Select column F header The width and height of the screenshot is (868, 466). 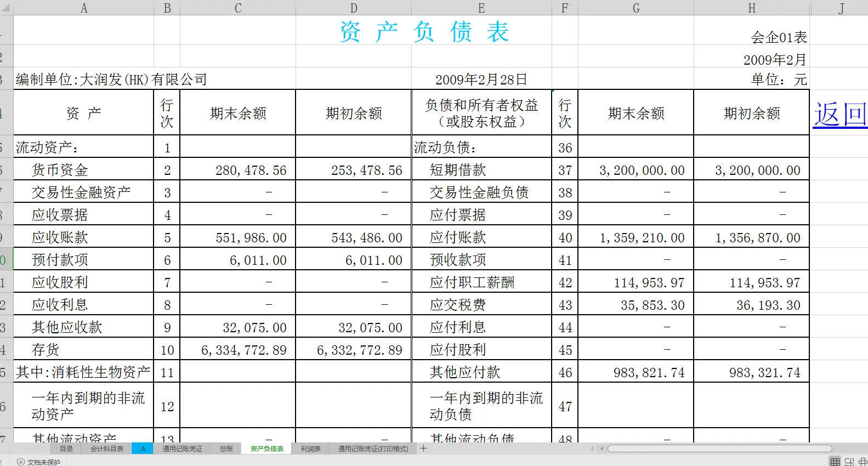pyautogui.click(x=565, y=8)
